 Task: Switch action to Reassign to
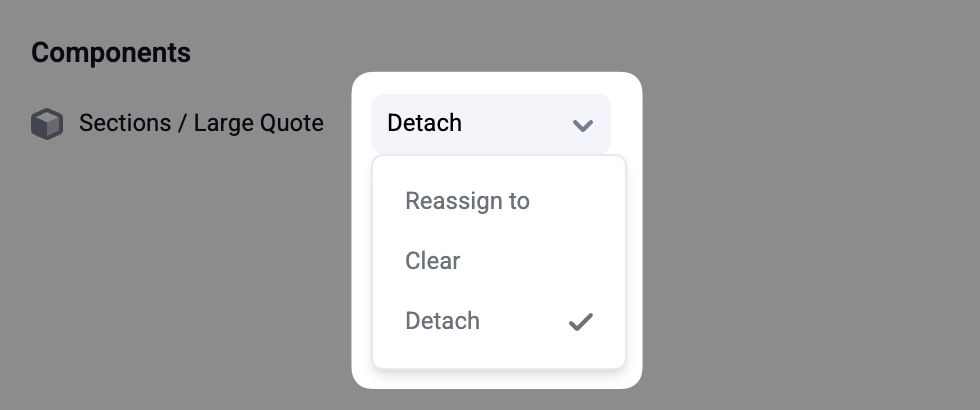click(467, 201)
